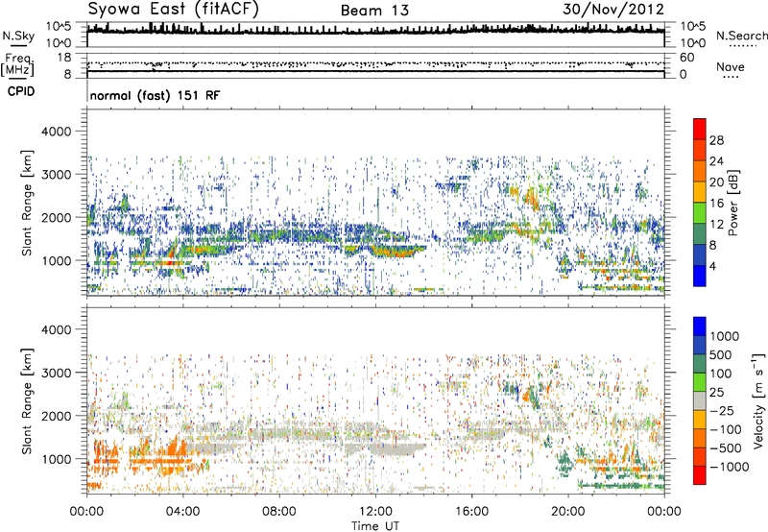
Task: Click the "Syowa East (fitACF)" plot title
Action: click(174, 10)
